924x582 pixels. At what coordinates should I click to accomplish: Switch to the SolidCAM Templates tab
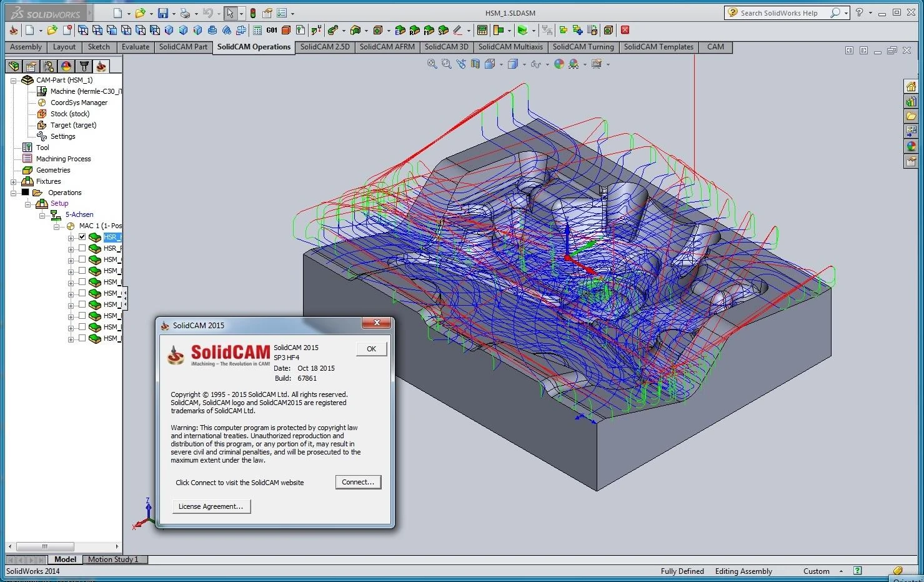point(658,47)
